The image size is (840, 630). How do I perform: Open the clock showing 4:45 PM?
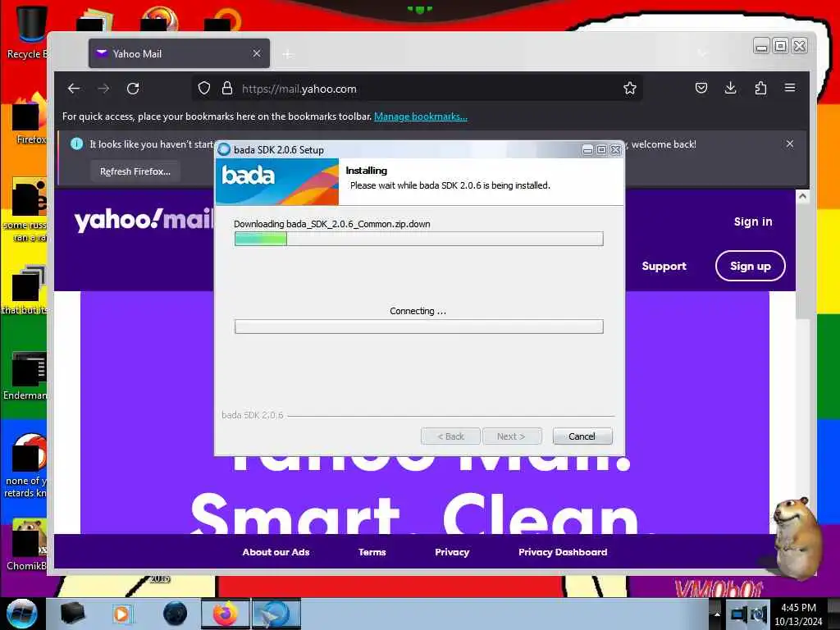coord(798,614)
